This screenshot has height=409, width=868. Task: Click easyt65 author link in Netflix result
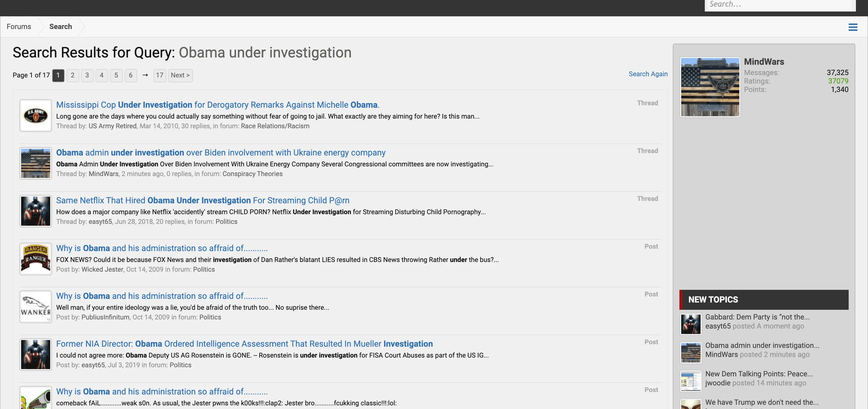(100, 222)
